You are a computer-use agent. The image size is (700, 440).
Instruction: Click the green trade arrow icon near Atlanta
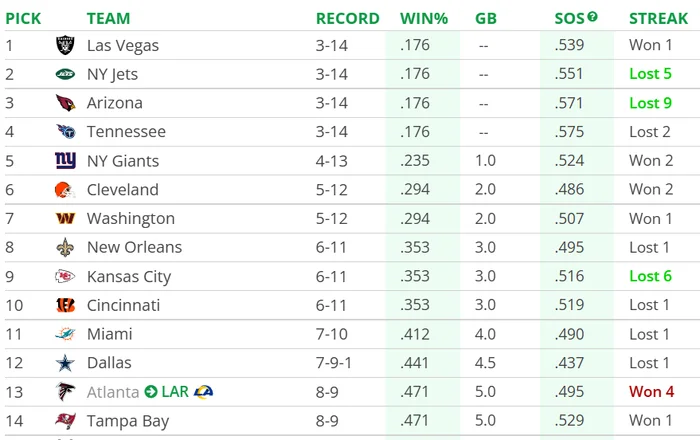[x=151, y=392]
